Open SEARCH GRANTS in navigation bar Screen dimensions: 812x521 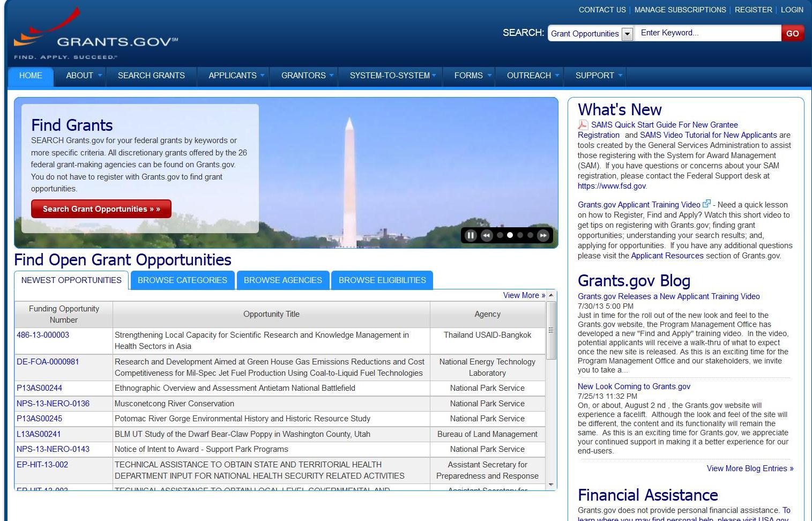tap(151, 76)
